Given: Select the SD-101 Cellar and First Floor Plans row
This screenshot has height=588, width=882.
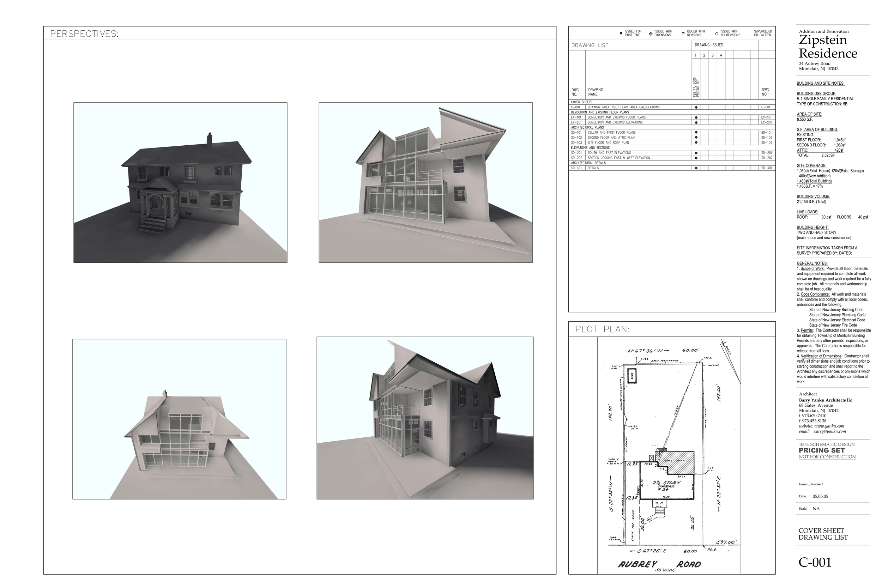Looking at the screenshot, I should (611, 132).
